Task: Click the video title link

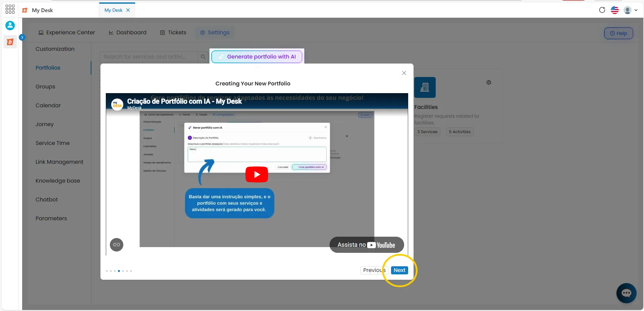Action: pyautogui.click(x=184, y=101)
